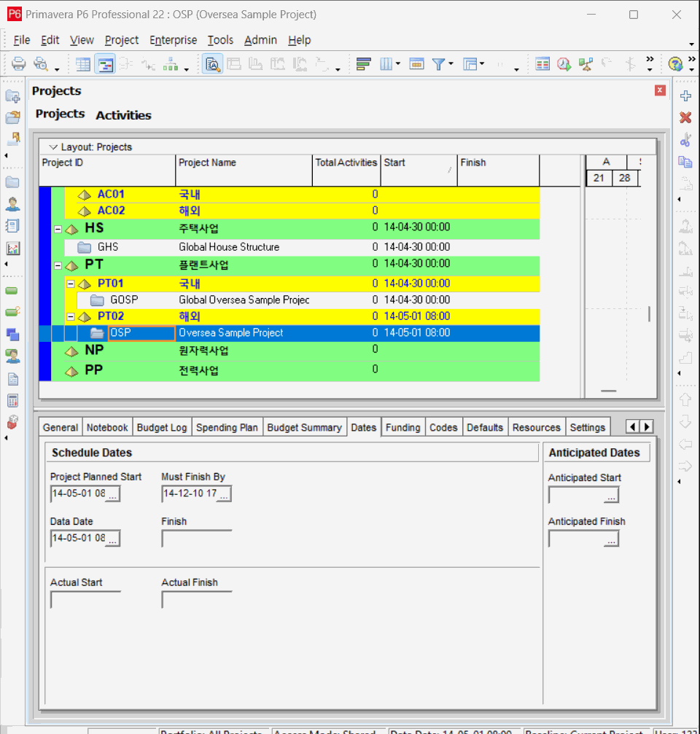Toggle the Gantt chart view icon

105,64
